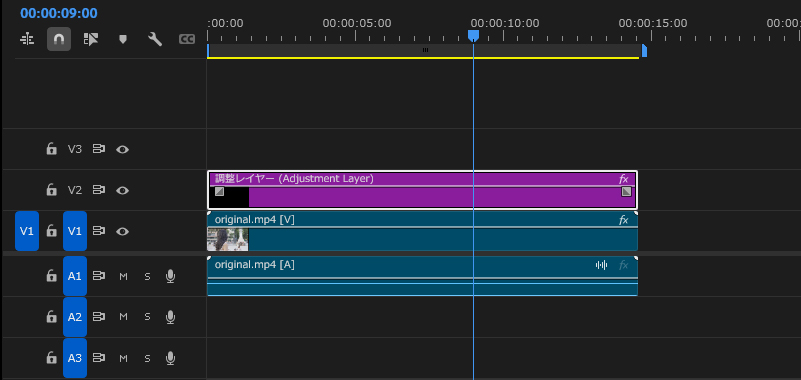Click original.mp4 video clip thumbnail

click(228, 240)
